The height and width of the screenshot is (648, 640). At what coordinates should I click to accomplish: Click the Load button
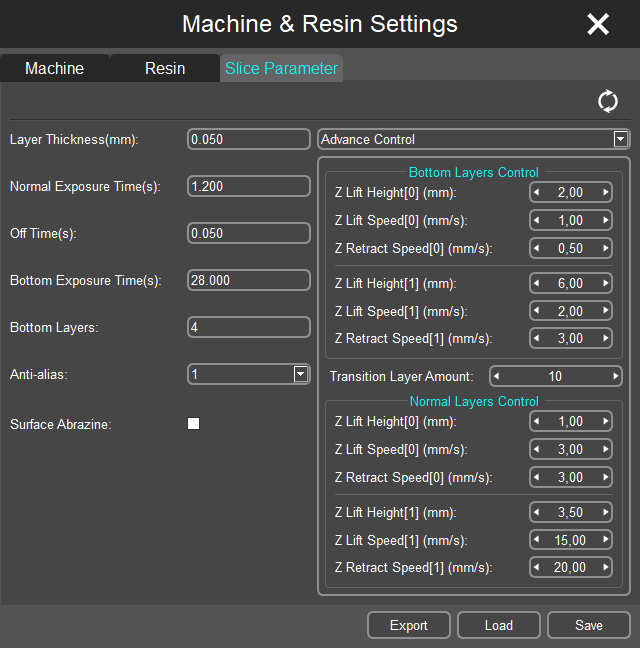pyautogui.click(x=498, y=625)
